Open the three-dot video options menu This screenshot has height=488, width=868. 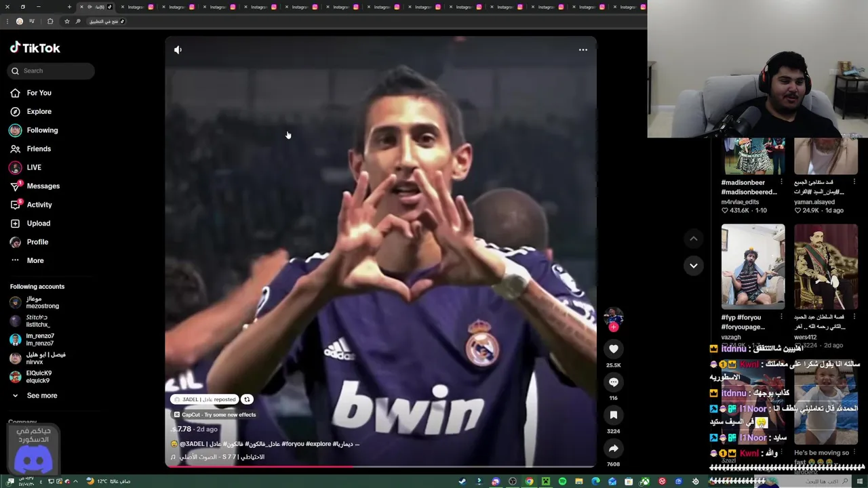[x=583, y=49]
